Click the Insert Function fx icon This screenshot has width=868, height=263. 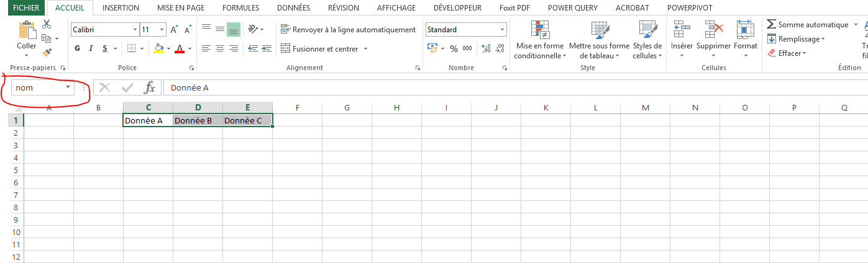[x=150, y=88]
